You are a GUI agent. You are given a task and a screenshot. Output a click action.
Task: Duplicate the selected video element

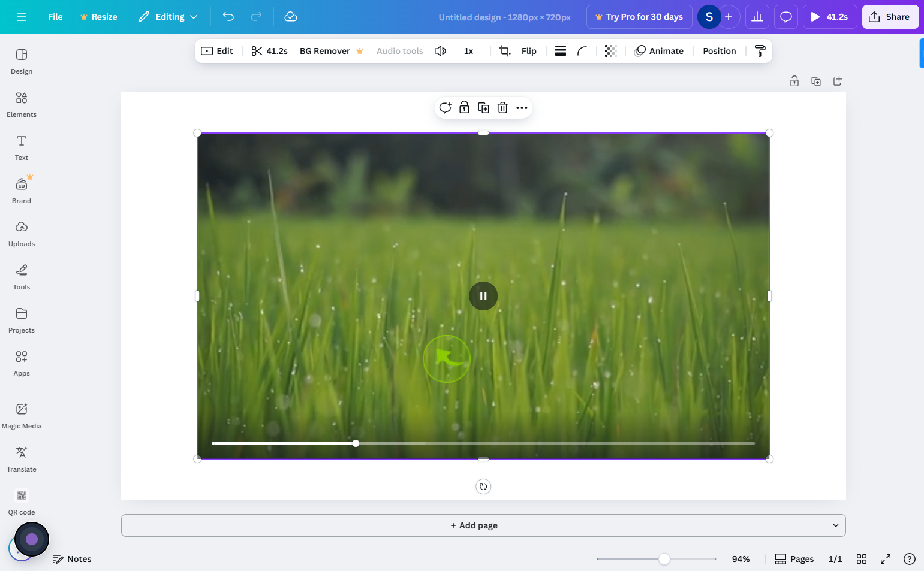click(x=483, y=108)
